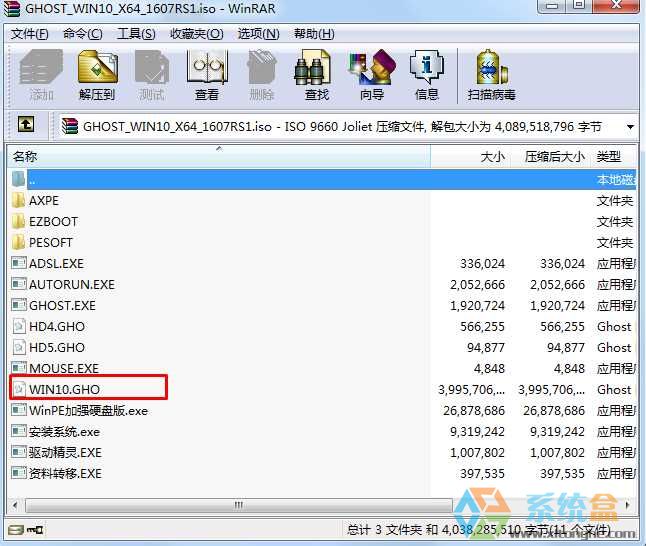Click the 9,319,242 size cell
Screen dimensions: 646x546
point(477,431)
